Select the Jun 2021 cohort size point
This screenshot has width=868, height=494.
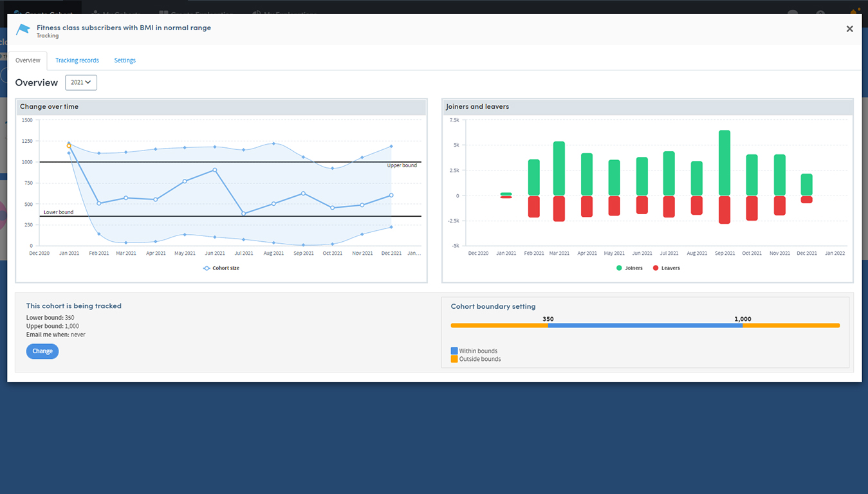(214, 170)
